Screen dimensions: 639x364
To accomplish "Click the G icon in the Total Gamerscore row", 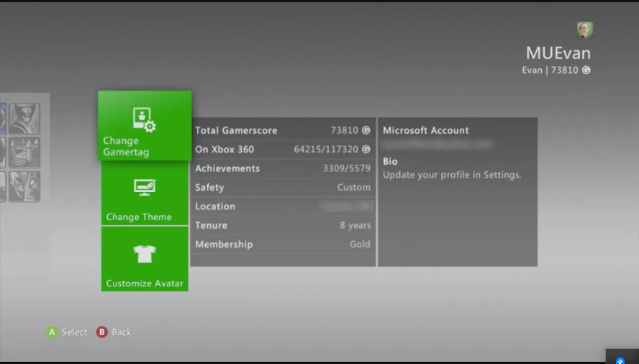I will pos(366,130).
